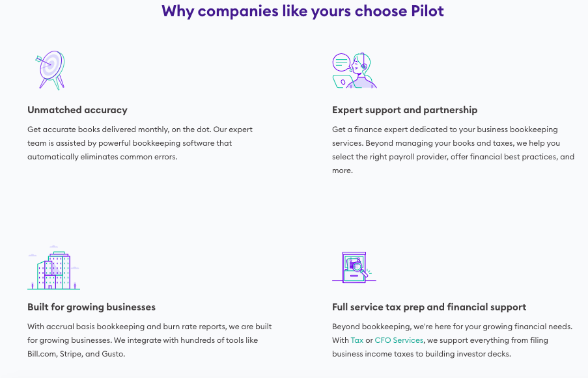Image resolution: width=588 pixels, height=378 pixels.
Task: Click the "Bill.com" text in the integrations paragraph
Action: point(42,354)
